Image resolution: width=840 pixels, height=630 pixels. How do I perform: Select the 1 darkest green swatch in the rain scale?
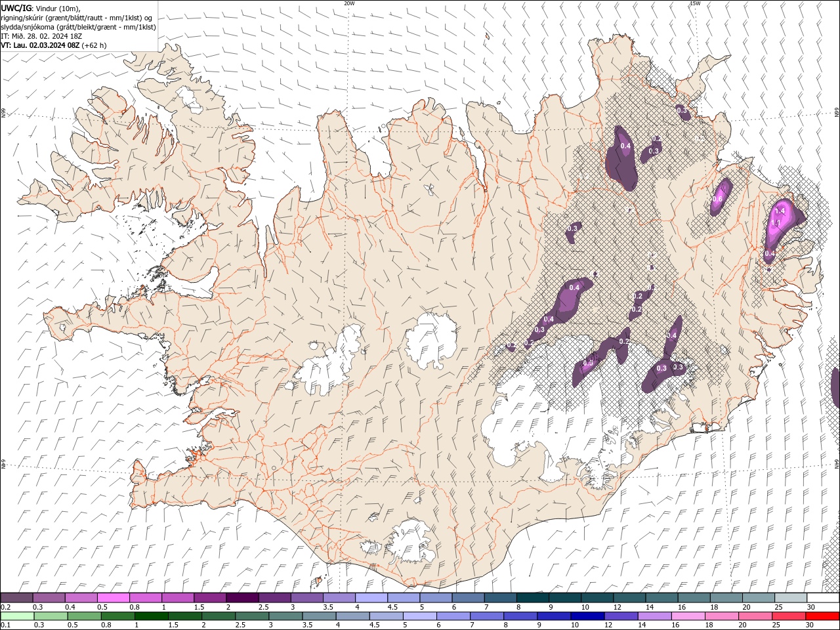point(152,616)
